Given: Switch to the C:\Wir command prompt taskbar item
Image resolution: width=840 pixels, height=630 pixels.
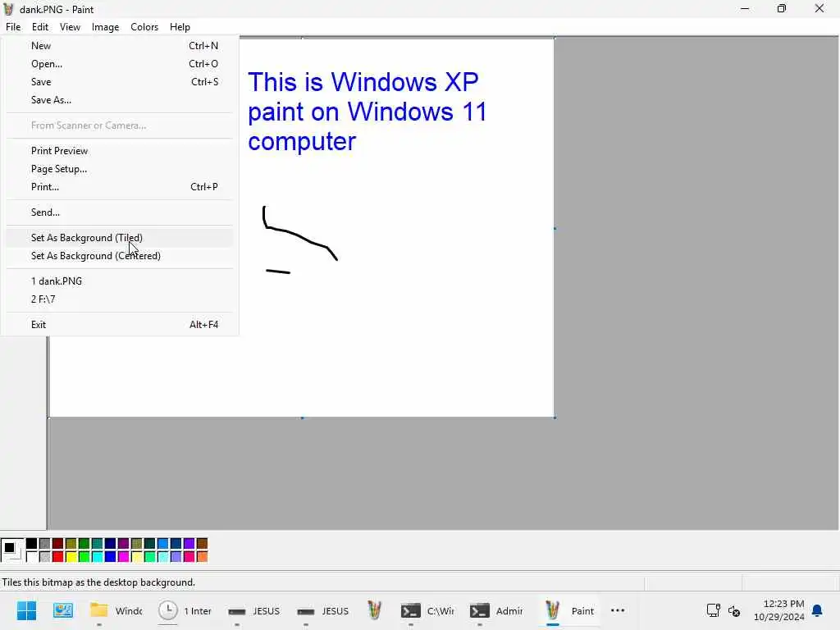Looking at the screenshot, I should pos(427,610).
